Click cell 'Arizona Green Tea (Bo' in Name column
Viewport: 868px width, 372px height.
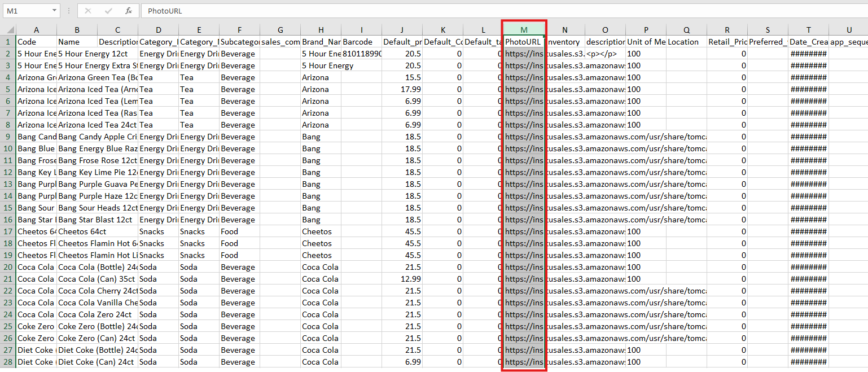98,77
